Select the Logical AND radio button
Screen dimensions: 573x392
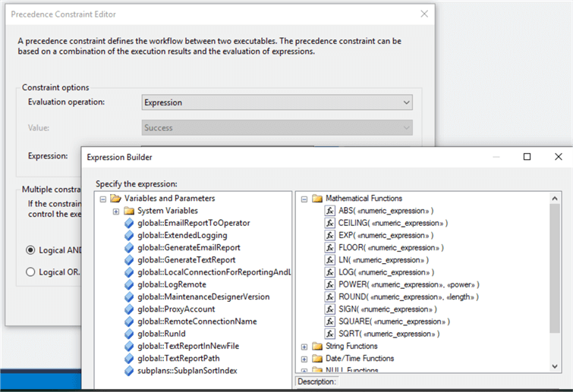[31, 249]
